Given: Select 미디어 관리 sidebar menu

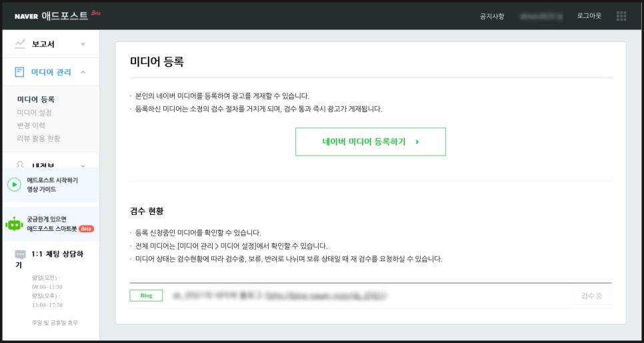Looking at the screenshot, I should pos(51,72).
